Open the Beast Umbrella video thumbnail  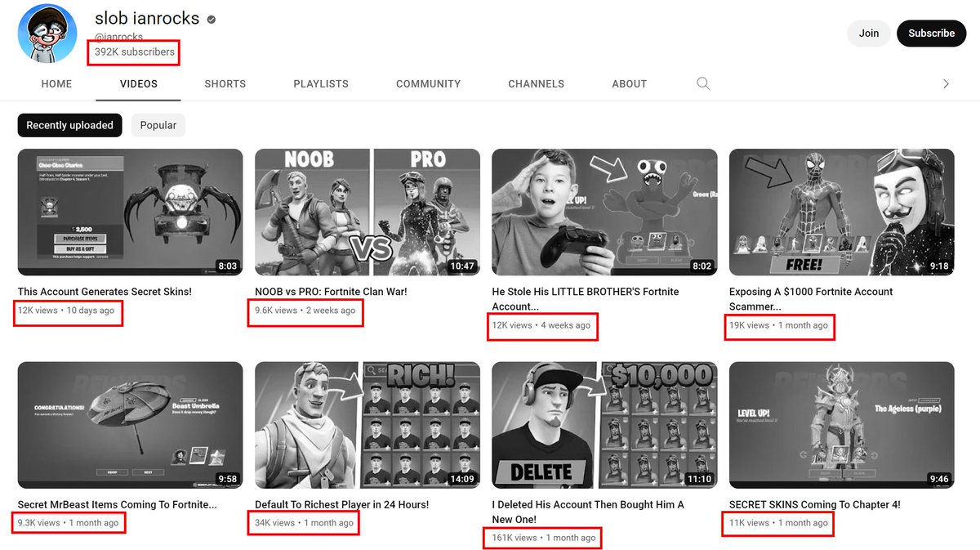click(131, 425)
